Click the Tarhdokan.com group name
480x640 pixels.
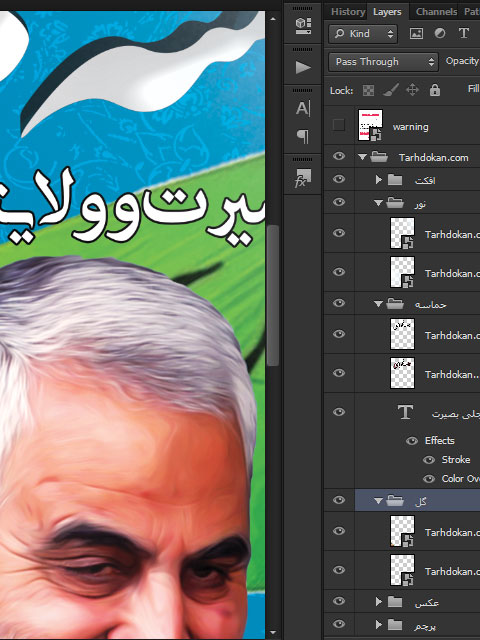[433, 158]
